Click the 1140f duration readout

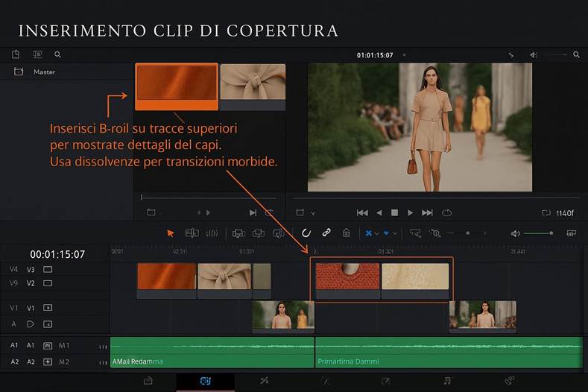click(565, 213)
